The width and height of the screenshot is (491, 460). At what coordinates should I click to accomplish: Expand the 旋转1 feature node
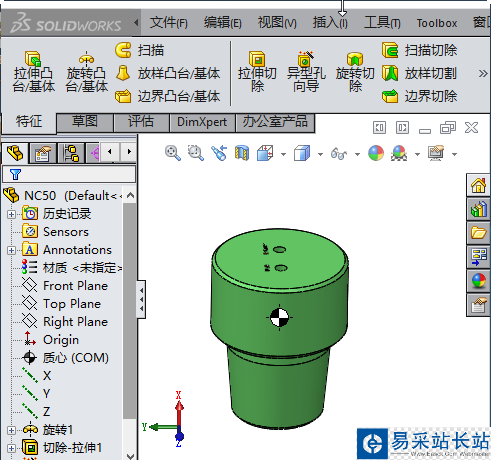click(x=11, y=430)
